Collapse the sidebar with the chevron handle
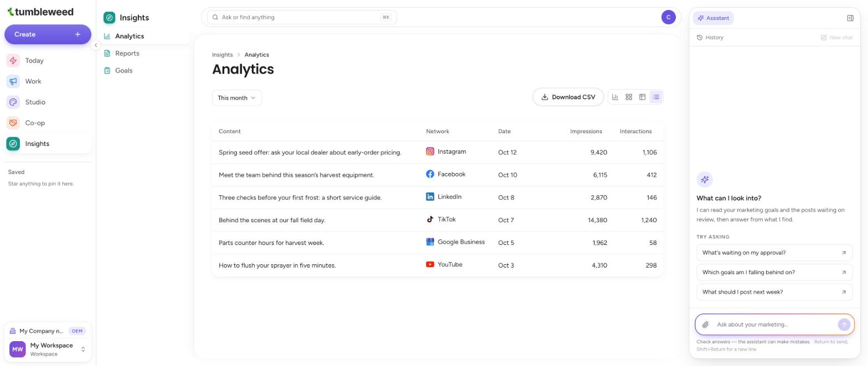Viewport: 868px width, 366px height. point(96,45)
